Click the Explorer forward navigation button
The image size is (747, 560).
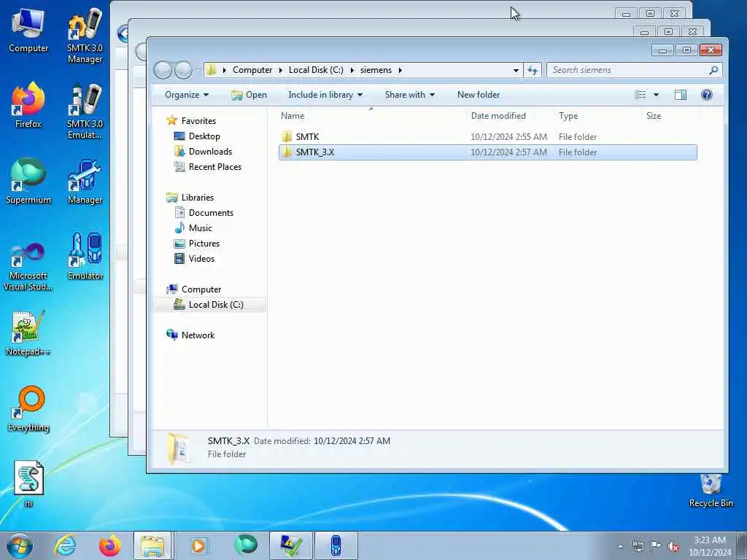point(183,71)
